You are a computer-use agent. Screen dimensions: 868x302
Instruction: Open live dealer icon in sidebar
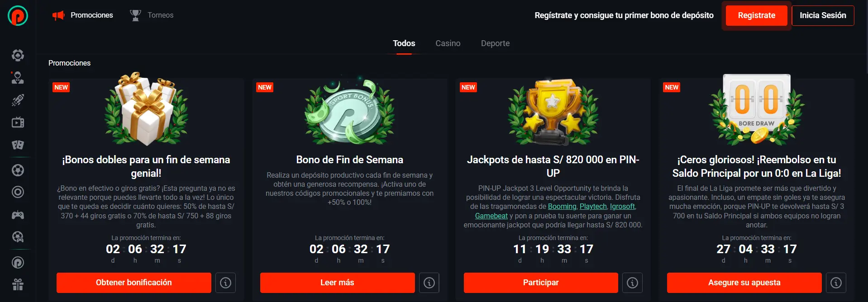click(x=18, y=78)
